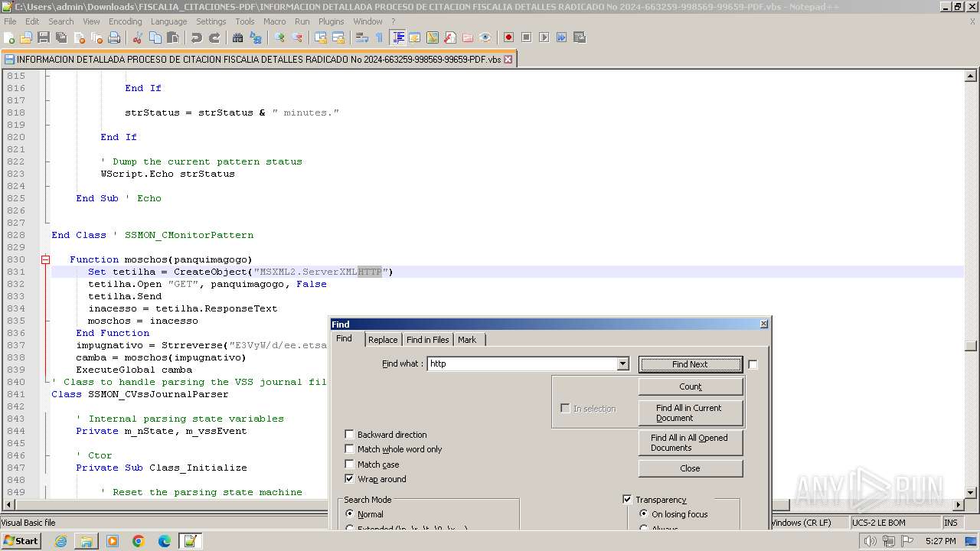Click the Stop Recording macro icon
The image size is (980, 551).
pos(526,37)
